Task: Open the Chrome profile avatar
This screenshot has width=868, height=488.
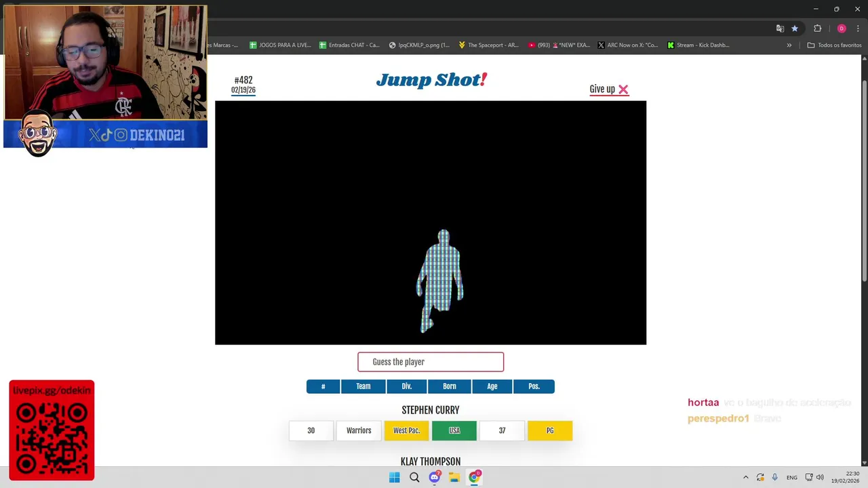Action: click(842, 28)
